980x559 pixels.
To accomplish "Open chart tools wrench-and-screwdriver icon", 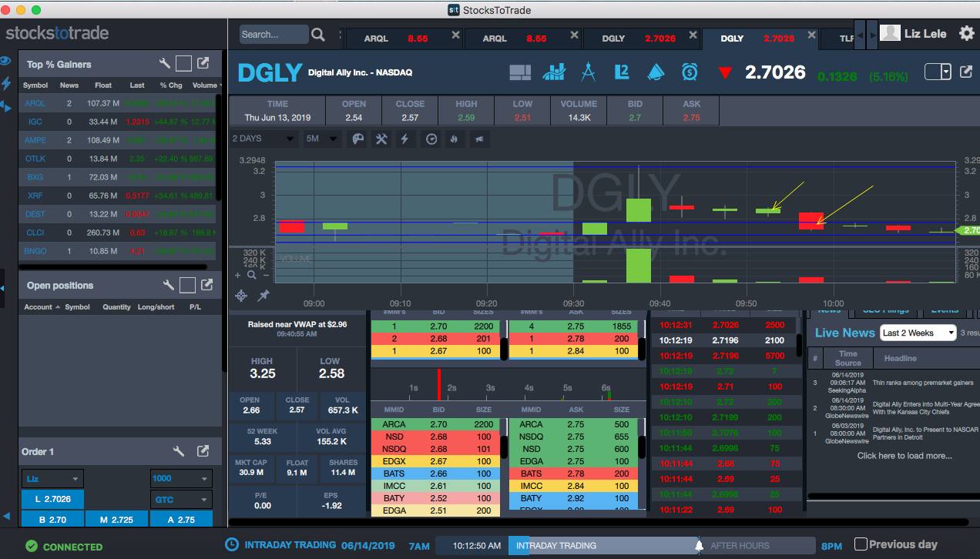I will pos(381,139).
